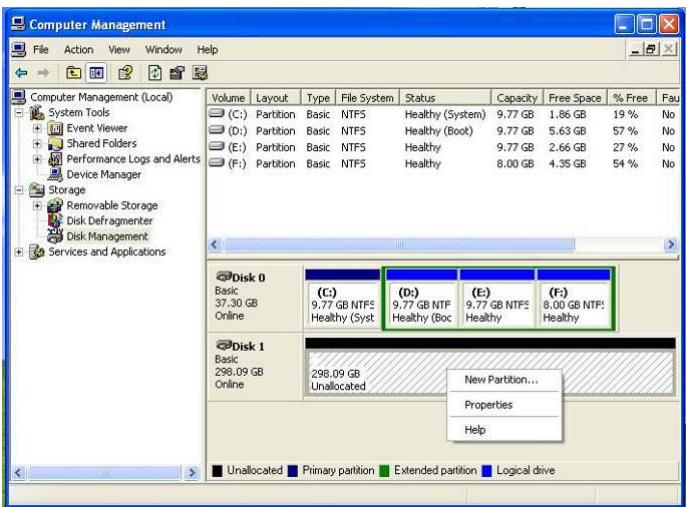Select the (D:) logical drive block
The image size is (687, 507).
click(421, 299)
